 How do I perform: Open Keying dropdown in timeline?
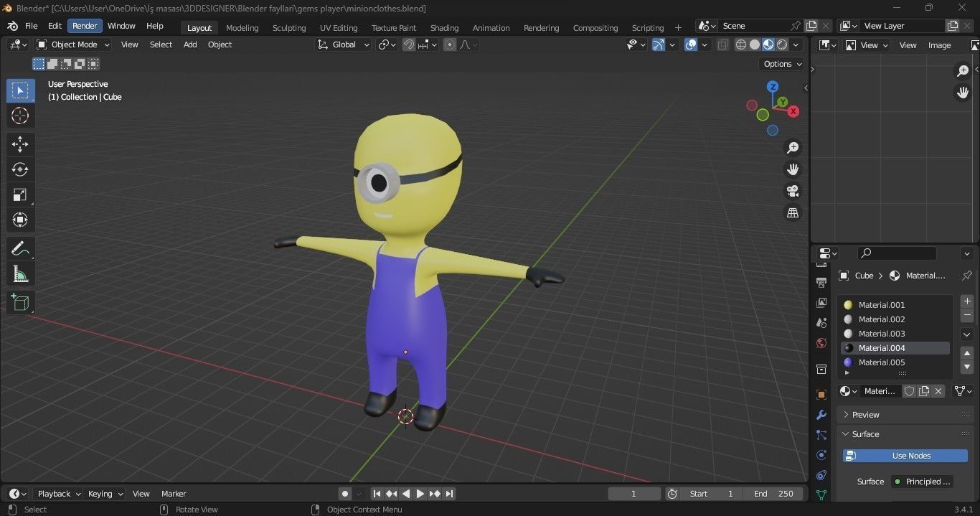[x=105, y=494]
